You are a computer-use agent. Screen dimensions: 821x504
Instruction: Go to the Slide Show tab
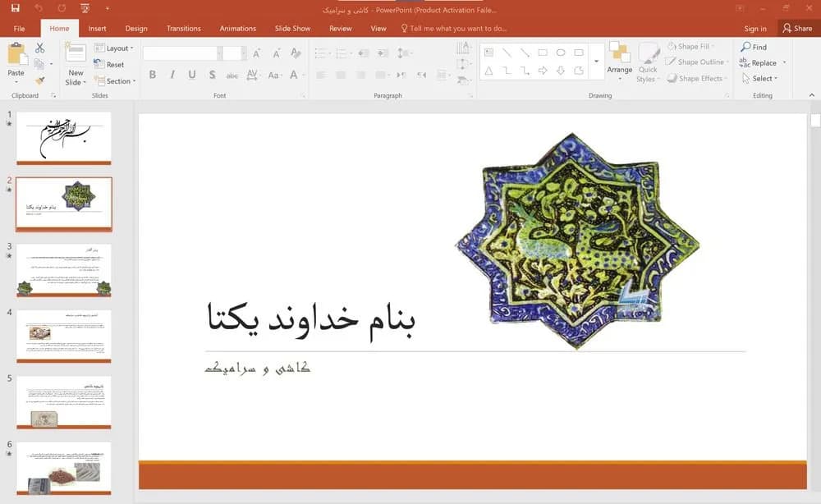point(293,28)
